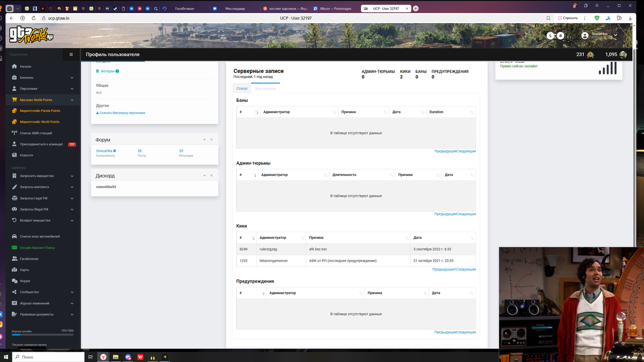Collapse the Форум widget
The width and height of the screenshot is (644, 362).
(204, 140)
